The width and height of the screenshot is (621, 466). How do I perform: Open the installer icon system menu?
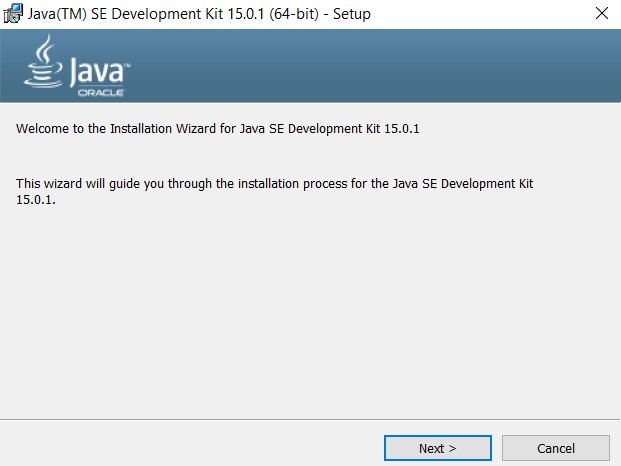[x=13, y=13]
